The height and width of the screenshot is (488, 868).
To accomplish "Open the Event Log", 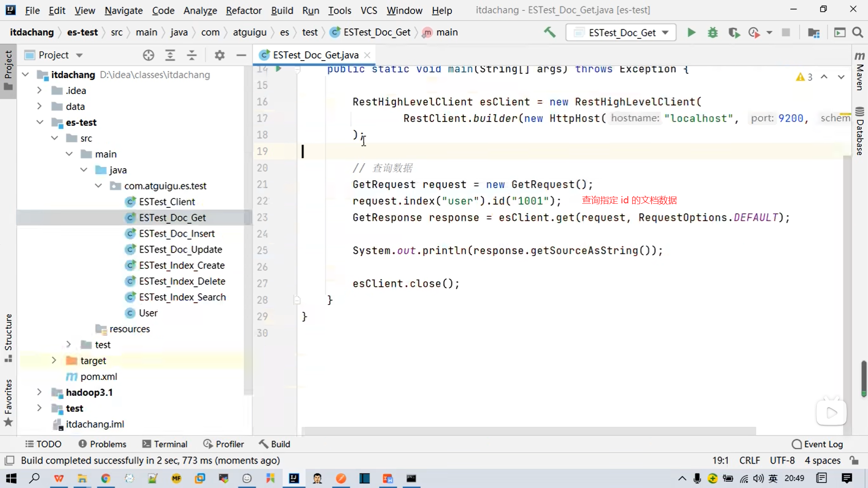I will point(818,444).
